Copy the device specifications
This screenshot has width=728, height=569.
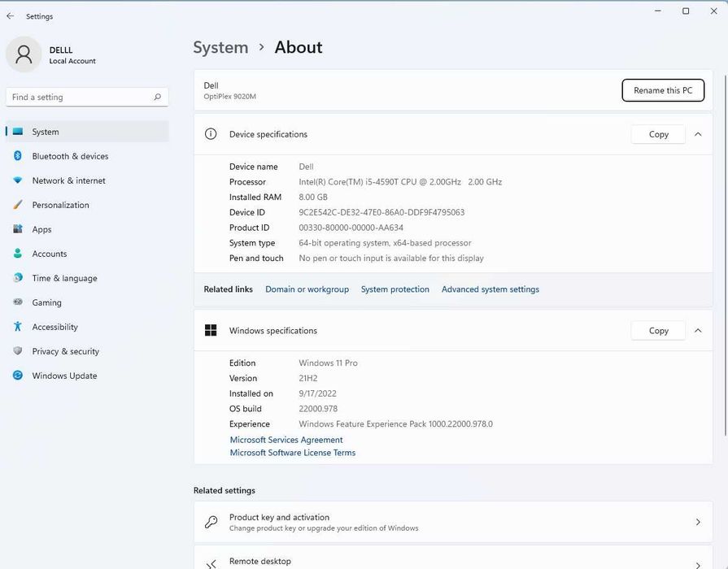[658, 134]
